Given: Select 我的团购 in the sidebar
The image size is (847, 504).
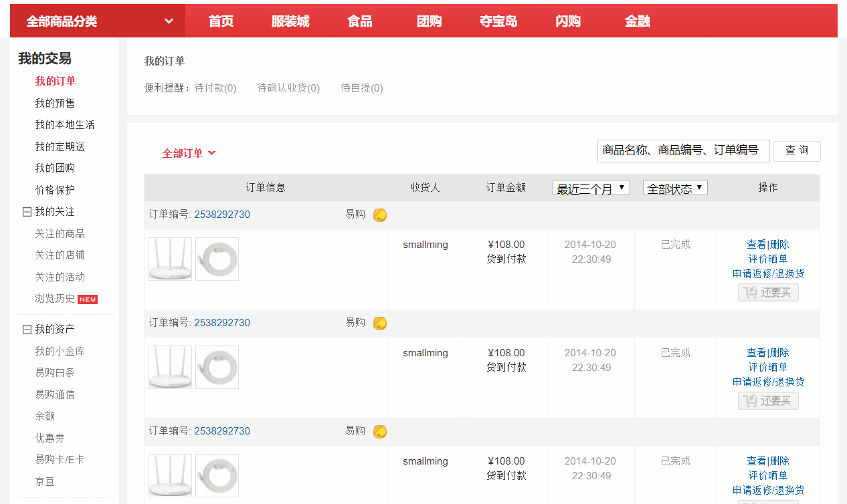Looking at the screenshot, I should 56,168.
